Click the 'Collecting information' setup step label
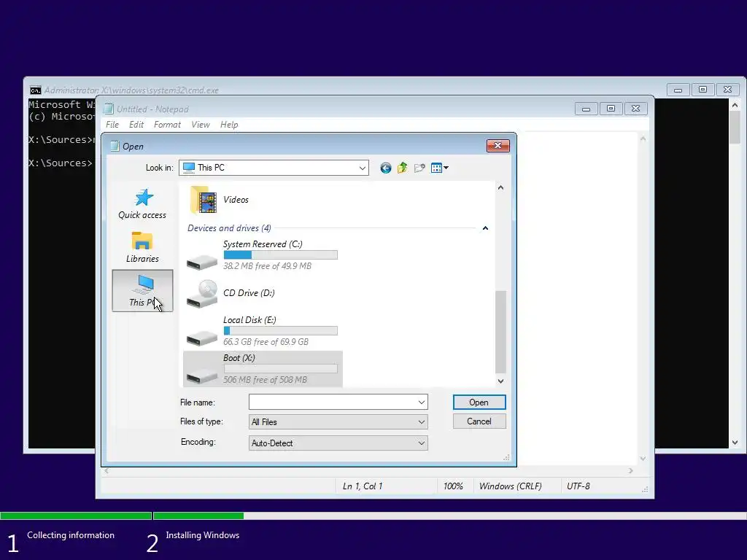Viewport: 747px width, 560px height. coord(71,535)
